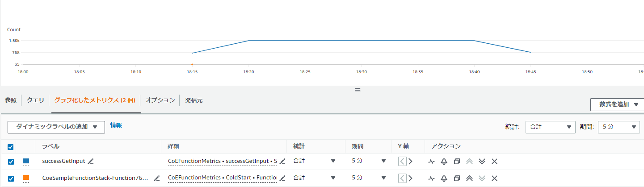Uncheck the successGetInput metric checkbox
This screenshot has height=187, width=644.
11,162
